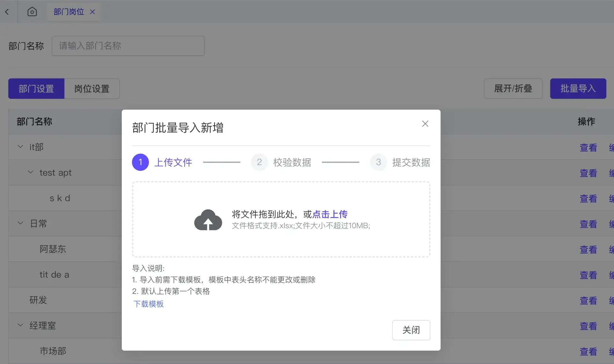This screenshot has width=614, height=364.
Task: Click the 展开/折叠 button
Action: click(513, 89)
